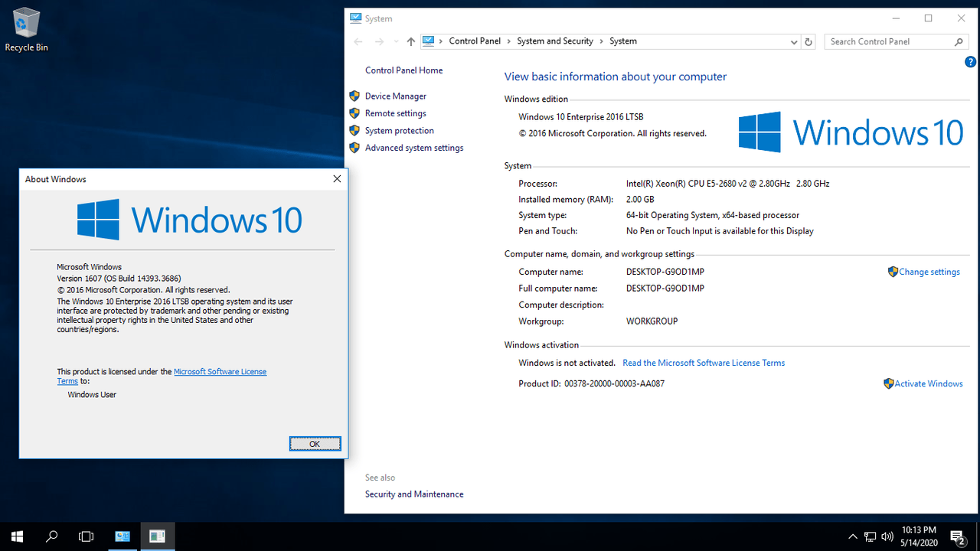The width and height of the screenshot is (980, 551).
Task: Click the Intel Xeon processor value
Action: coord(727,184)
